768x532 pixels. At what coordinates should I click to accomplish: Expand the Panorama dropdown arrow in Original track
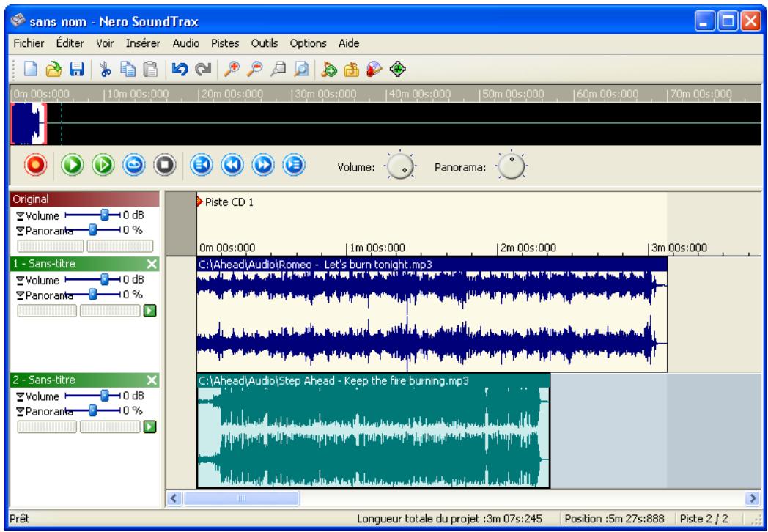[x=20, y=232]
